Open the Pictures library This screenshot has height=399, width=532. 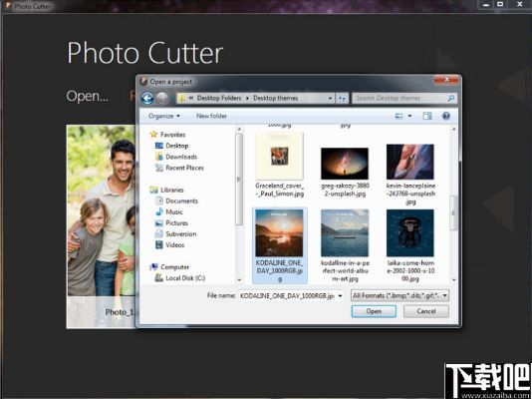176,223
